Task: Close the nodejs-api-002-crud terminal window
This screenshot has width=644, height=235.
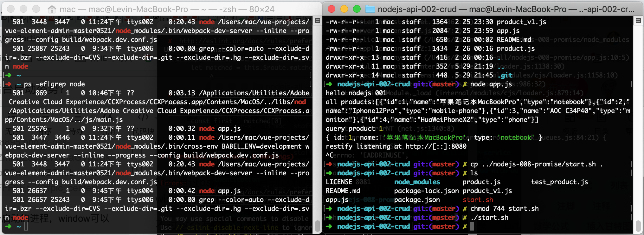Action: coord(331,9)
